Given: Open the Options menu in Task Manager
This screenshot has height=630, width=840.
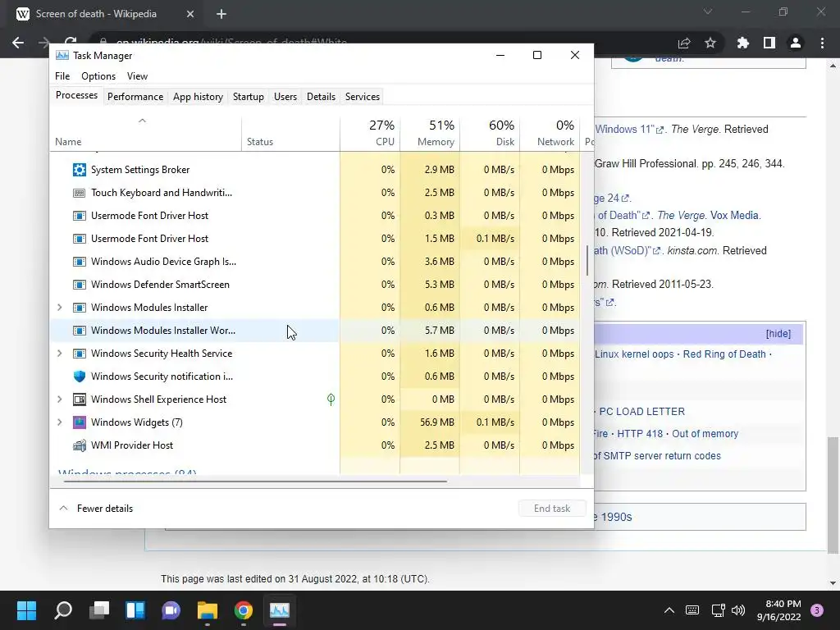Looking at the screenshot, I should (x=98, y=76).
